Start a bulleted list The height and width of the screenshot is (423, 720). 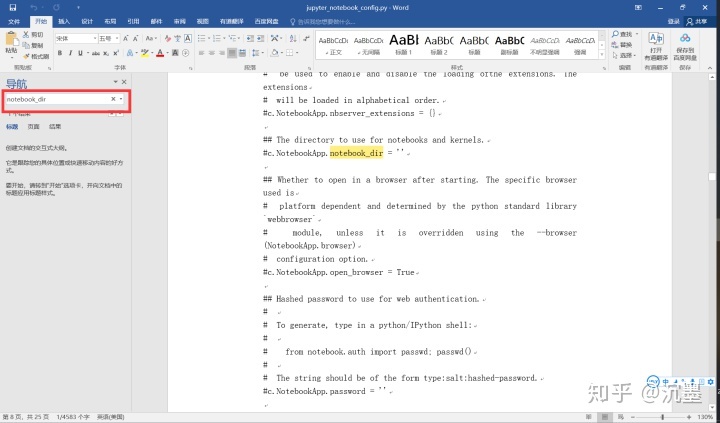pos(202,39)
